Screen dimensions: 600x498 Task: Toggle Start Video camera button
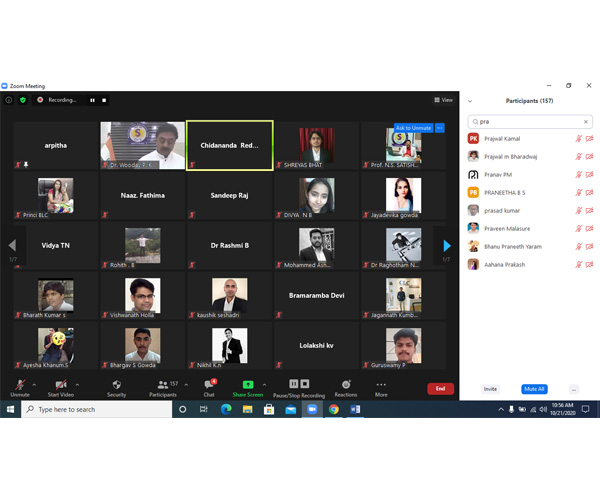[61, 384]
